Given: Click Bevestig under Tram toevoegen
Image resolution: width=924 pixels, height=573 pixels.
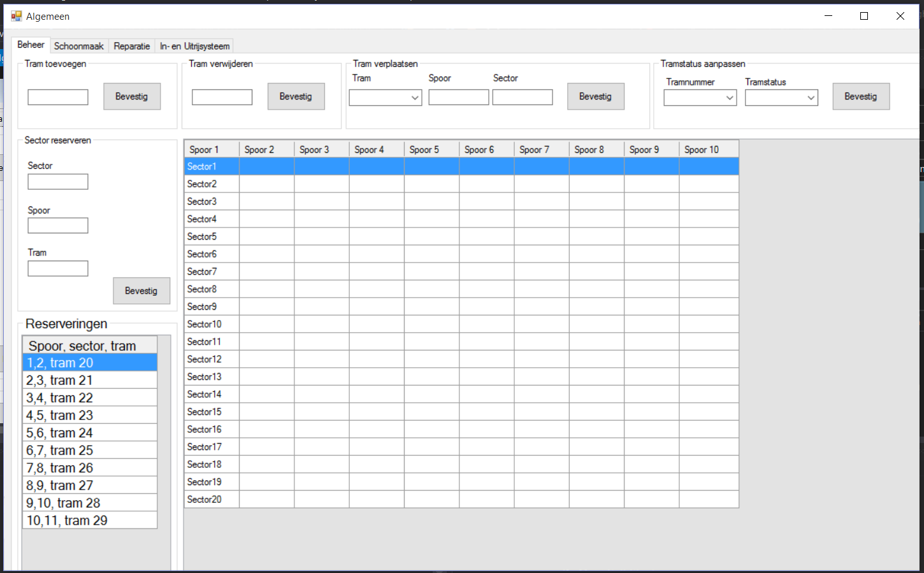Looking at the screenshot, I should click(132, 96).
